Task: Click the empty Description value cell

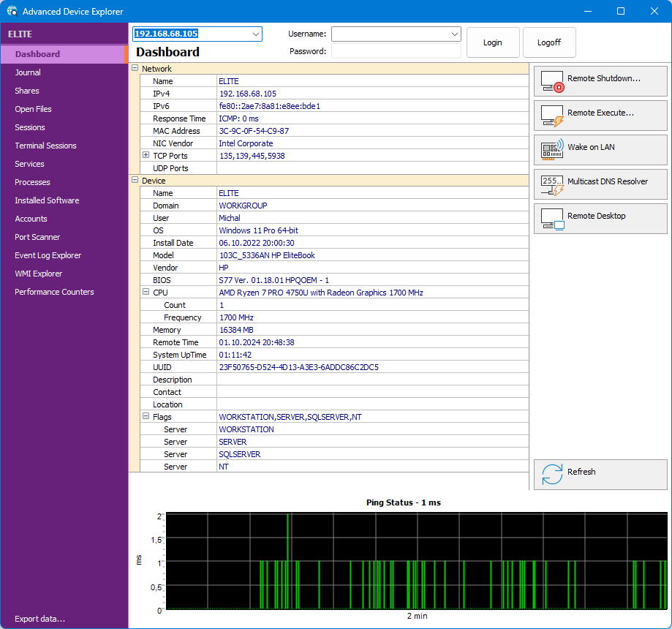Action: tap(372, 380)
